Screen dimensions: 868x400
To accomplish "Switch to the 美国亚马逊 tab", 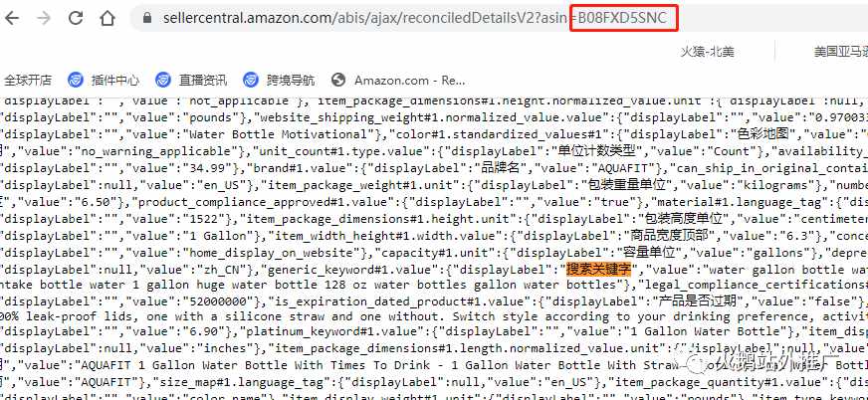I will coord(840,52).
